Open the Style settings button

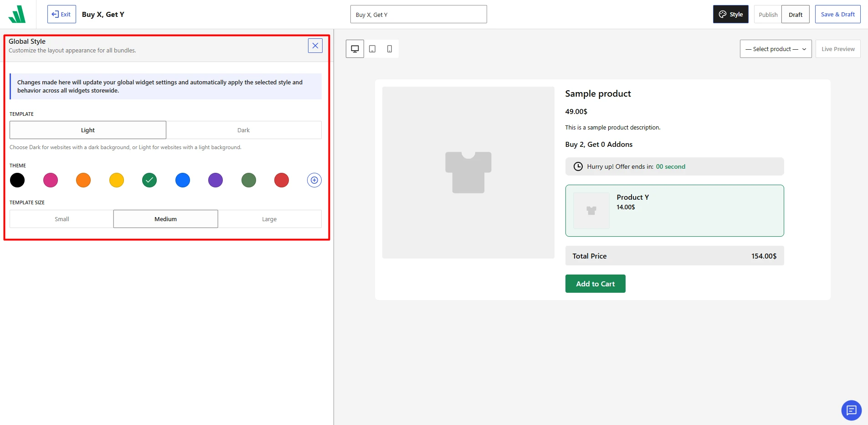coord(731,15)
